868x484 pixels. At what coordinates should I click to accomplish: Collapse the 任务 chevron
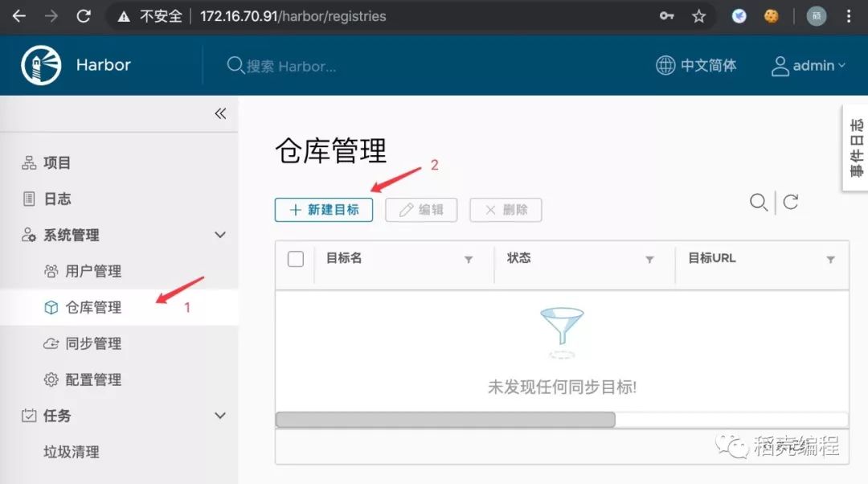tap(220, 416)
